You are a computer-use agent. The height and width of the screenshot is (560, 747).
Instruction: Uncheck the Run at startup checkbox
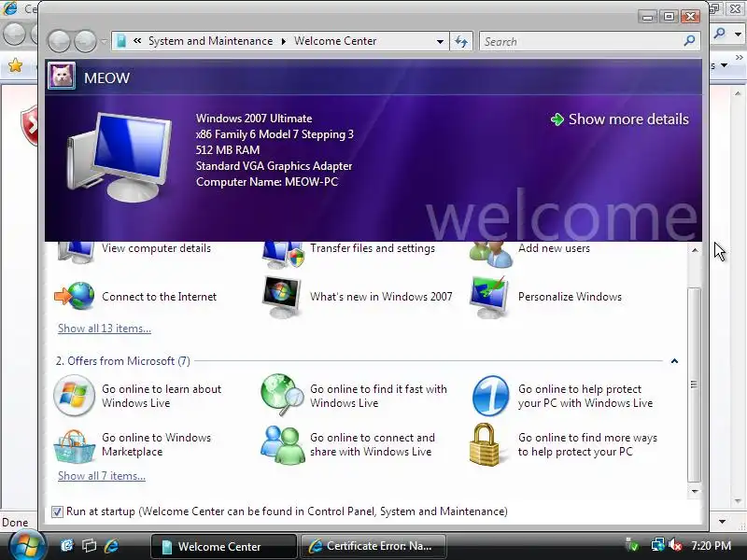tap(57, 511)
